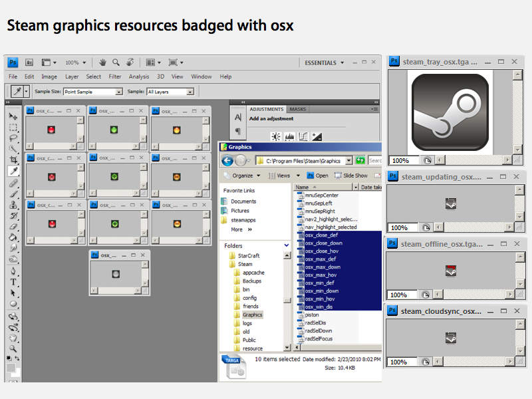Switch to the ADJUSTMENTS tab
The height and width of the screenshot is (399, 532).
pyautogui.click(x=267, y=109)
